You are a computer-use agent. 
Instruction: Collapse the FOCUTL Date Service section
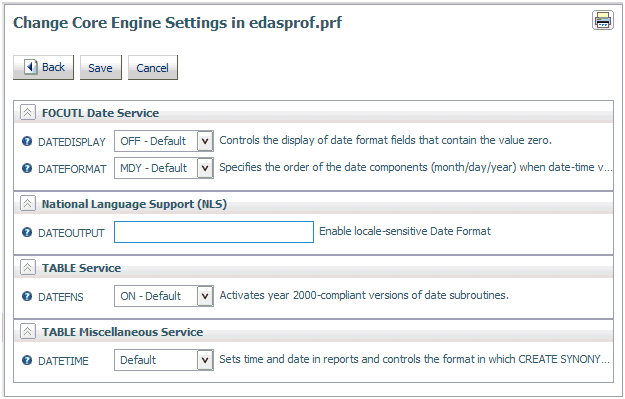28,113
